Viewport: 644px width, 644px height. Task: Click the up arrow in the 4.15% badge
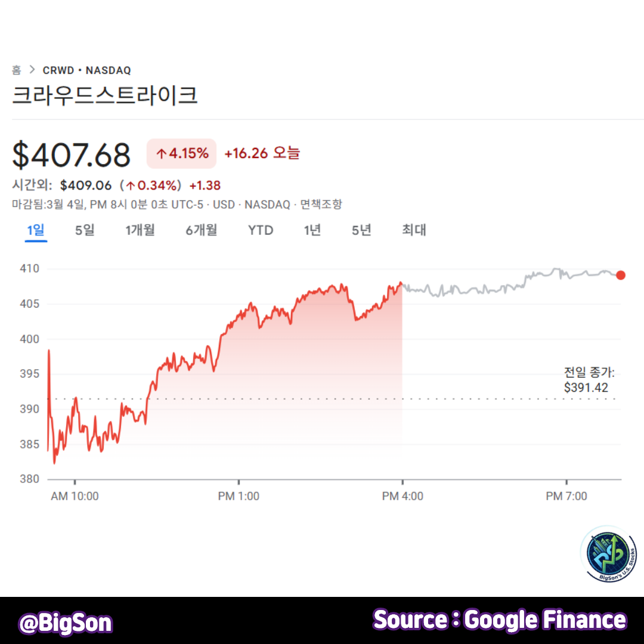[x=161, y=154]
